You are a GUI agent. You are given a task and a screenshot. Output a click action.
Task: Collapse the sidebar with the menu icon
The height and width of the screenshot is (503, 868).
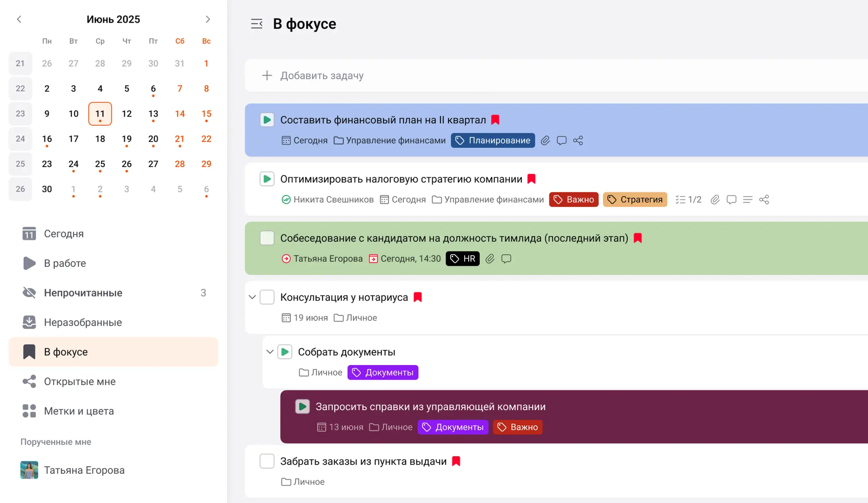[x=256, y=24]
